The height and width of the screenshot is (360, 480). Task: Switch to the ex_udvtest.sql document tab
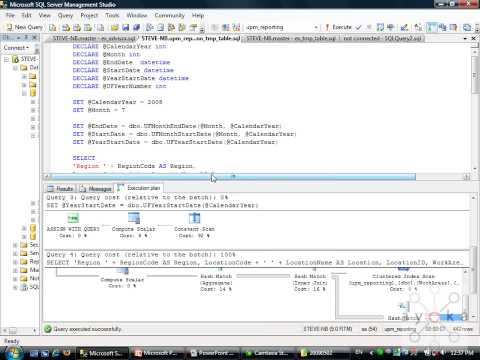pos(94,38)
